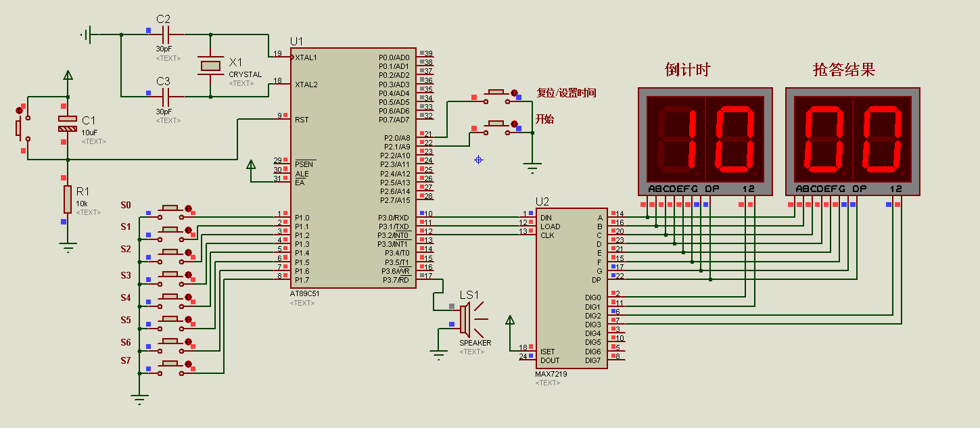Click the XTAL2 pin label

click(306, 85)
